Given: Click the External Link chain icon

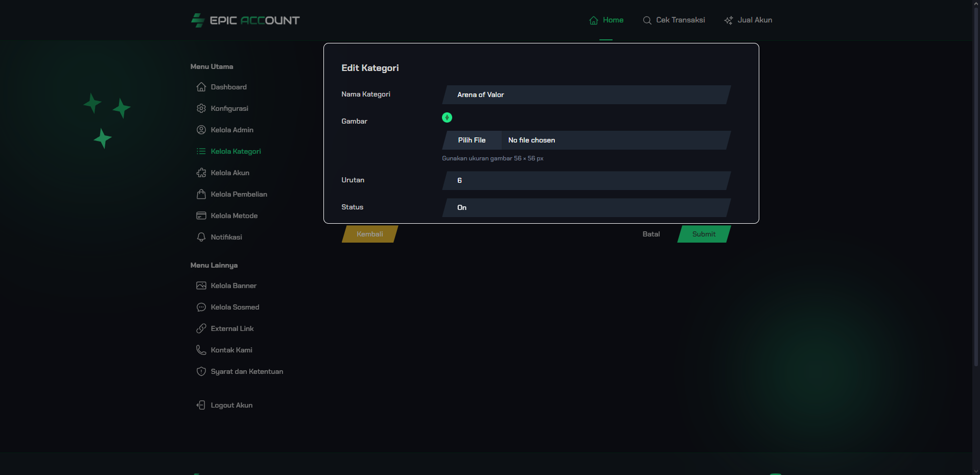Looking at the screenshot, I should (x=201, y=328).
